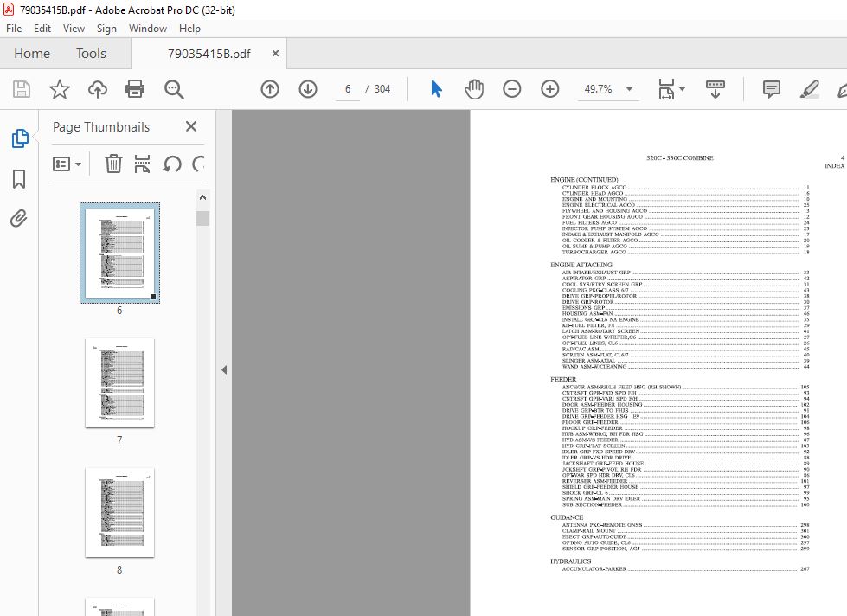Image resolution: width=847 pixels, height=616 pixels.
Task: Click the page number input field
Action: (348, 89)
